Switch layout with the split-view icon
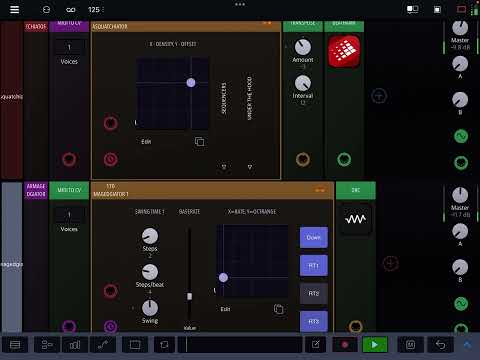 413,9
